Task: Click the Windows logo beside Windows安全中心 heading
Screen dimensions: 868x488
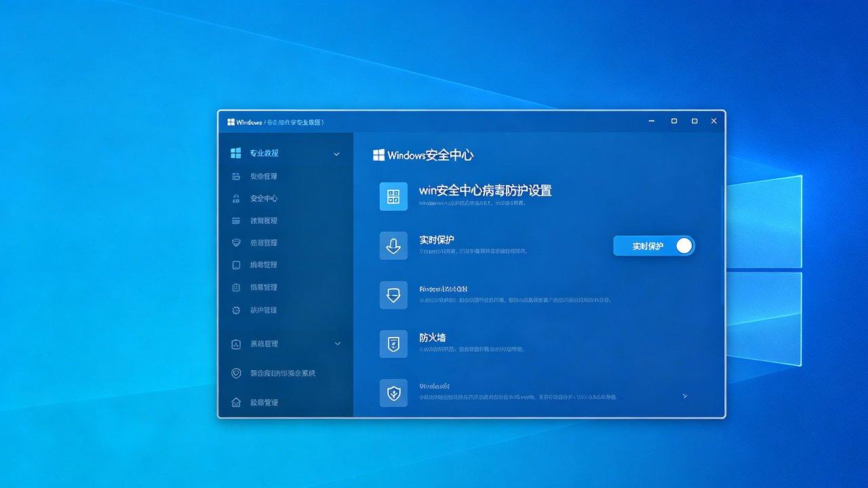Action: 379,155
